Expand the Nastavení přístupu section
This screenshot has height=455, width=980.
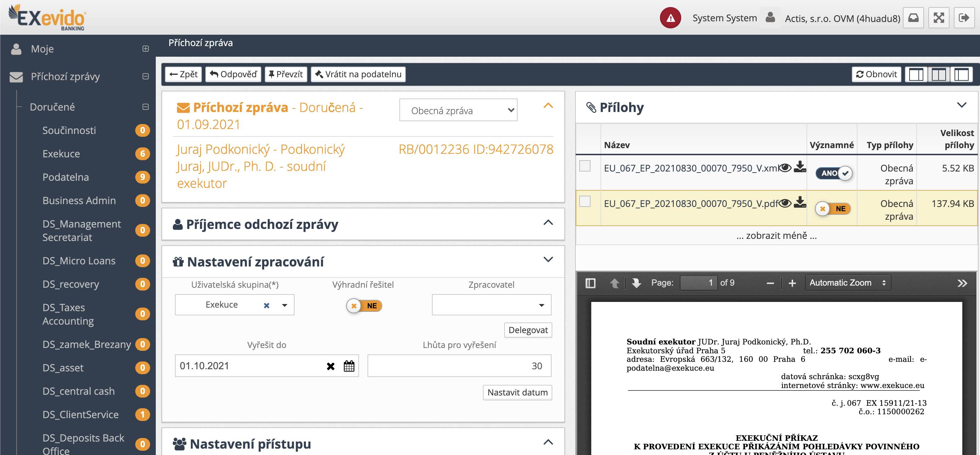pyautogui.click(x=548, y=442)
